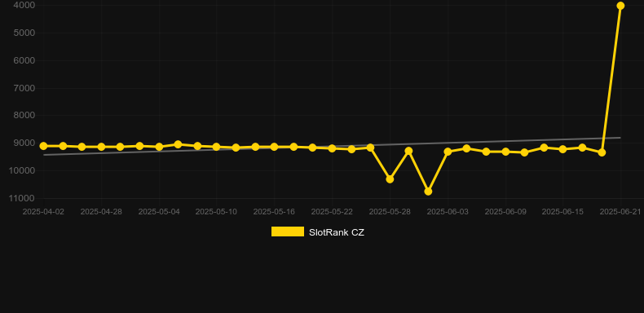
Task: Click the data point above 2025-05-10
Action: [217, 147]
